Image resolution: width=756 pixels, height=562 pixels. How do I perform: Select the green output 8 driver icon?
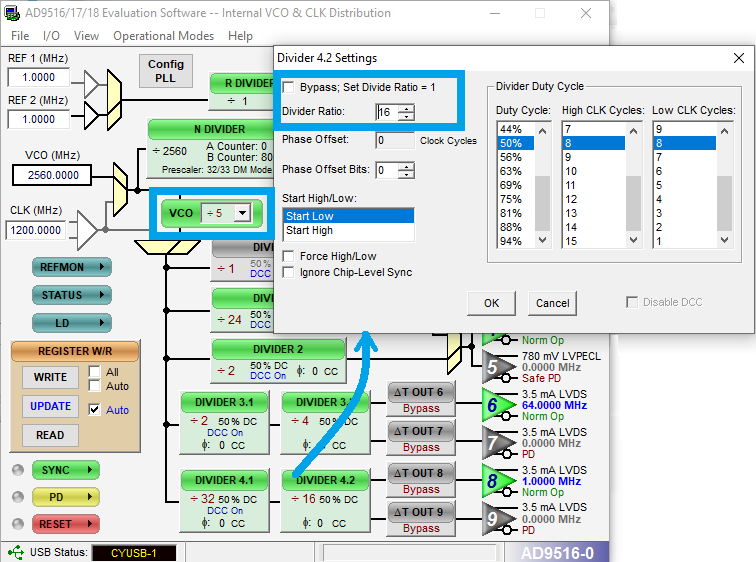pyautogui.click(x=495, y=480)
